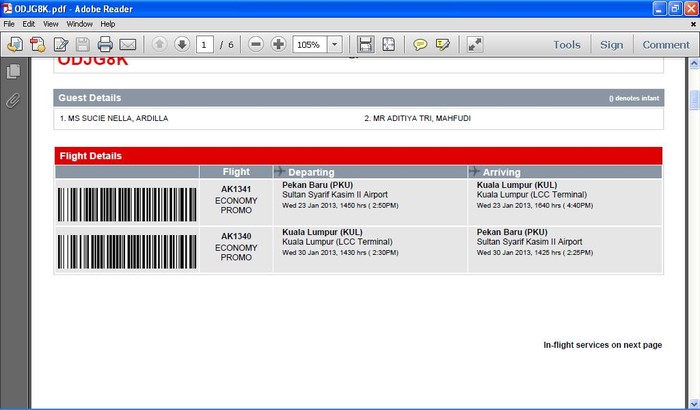Click the Adobe Reader title bar icon
Image resolution: width=700 pixels, height=410 pixels.
pos(7,8)
